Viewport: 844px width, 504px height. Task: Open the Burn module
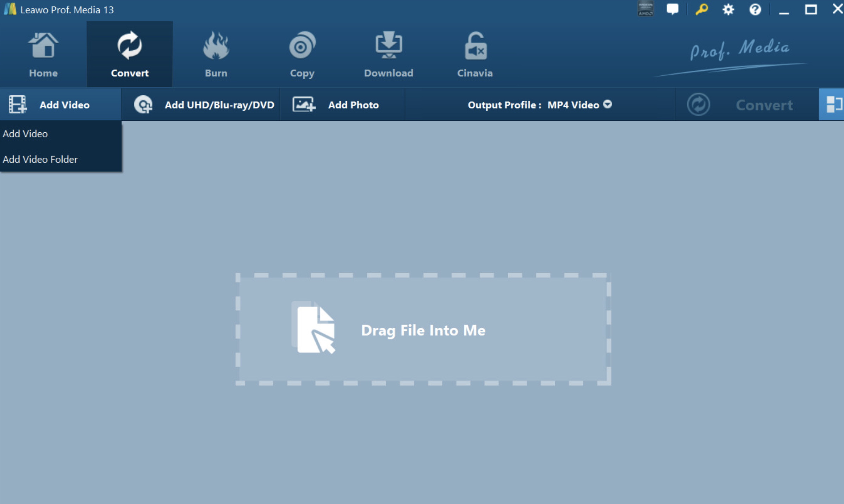(x=216, y=55)
